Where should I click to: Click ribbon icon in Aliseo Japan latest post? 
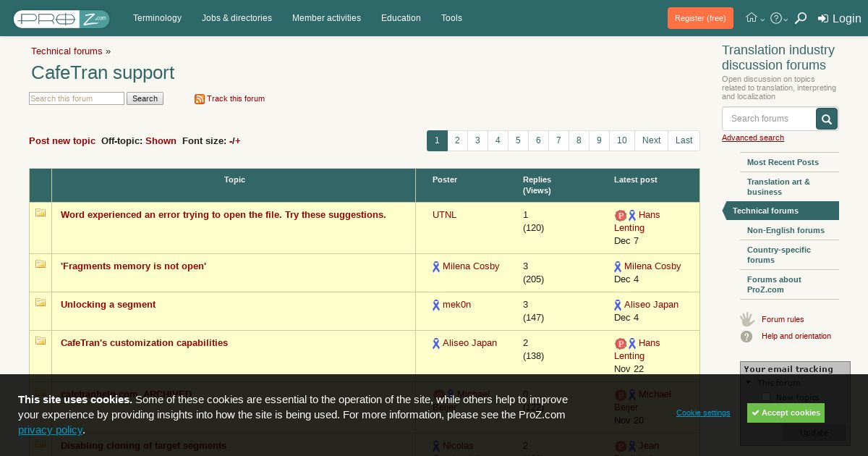(x=618, y=305)
